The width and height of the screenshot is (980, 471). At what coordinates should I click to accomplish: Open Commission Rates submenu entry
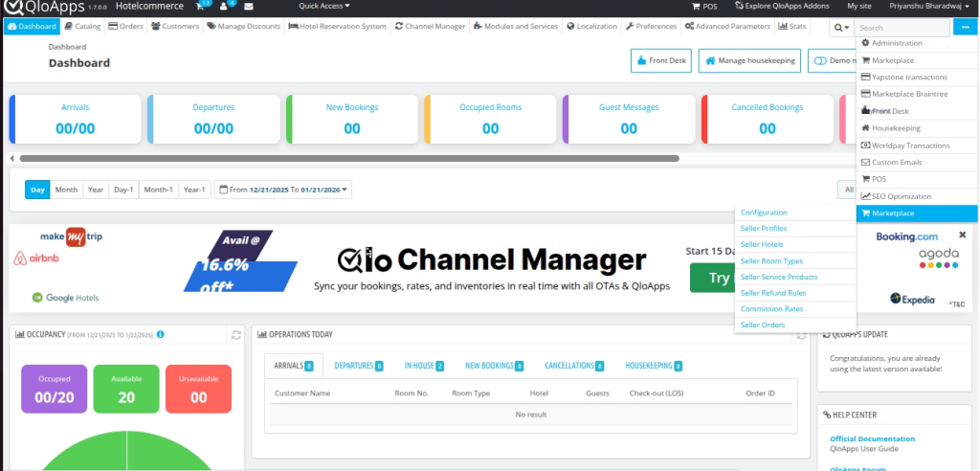pos(772,309)
